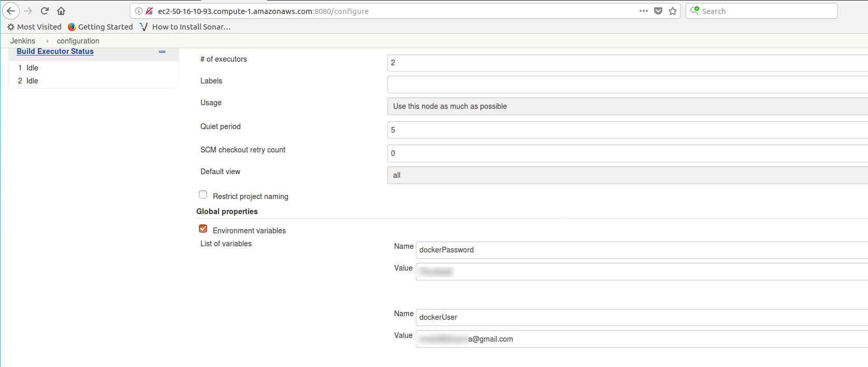Edit the Quiet period field
This screenshot has height=367, width=868.
coord(628,130)
